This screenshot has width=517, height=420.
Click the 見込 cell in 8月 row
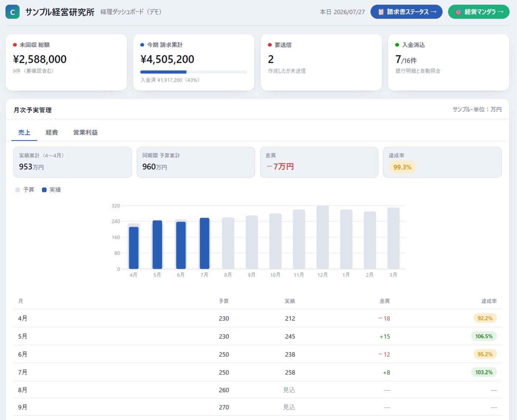[x=289, y=390]
